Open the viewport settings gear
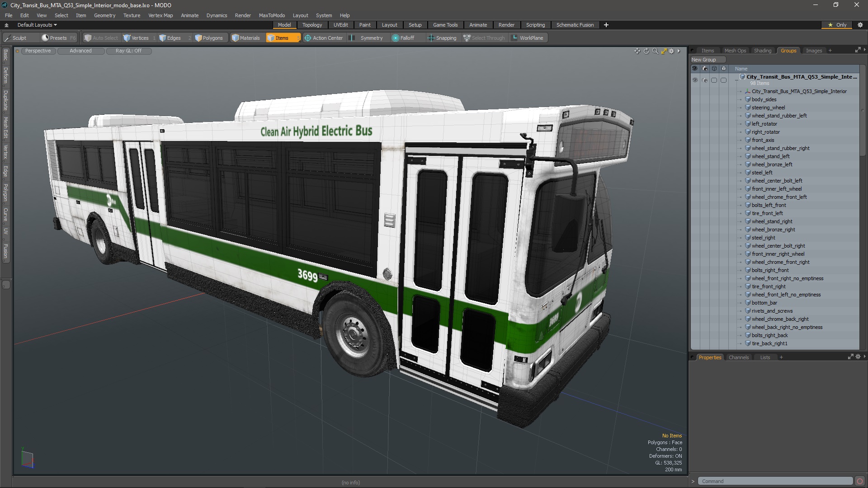This screenshot has height=488, width=868. (x=671, y=51)
